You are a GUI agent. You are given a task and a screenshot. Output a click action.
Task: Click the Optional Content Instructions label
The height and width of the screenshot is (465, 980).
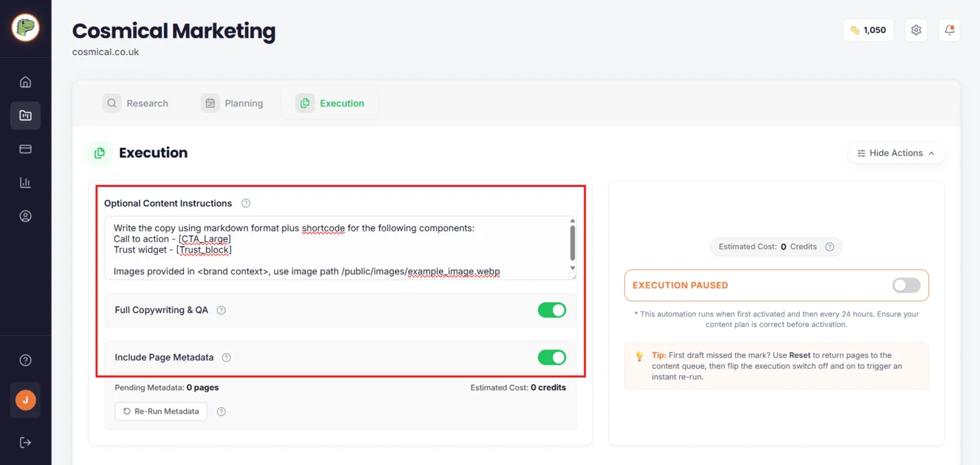(x=168, y=203)
